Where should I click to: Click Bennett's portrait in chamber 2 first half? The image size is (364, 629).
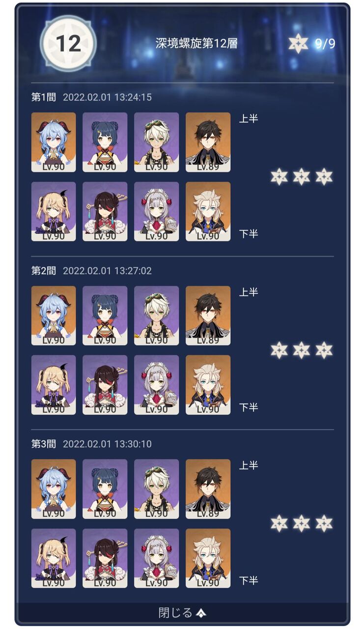click(156, 315)
